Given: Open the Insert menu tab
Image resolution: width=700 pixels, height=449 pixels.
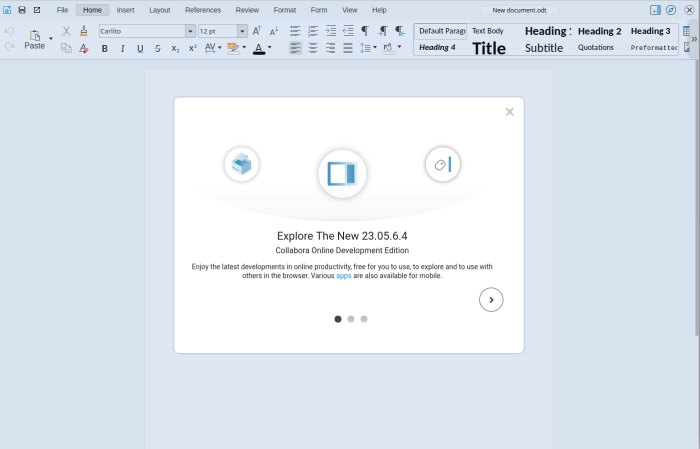Looking at the screenshot, I should point(125,10).
